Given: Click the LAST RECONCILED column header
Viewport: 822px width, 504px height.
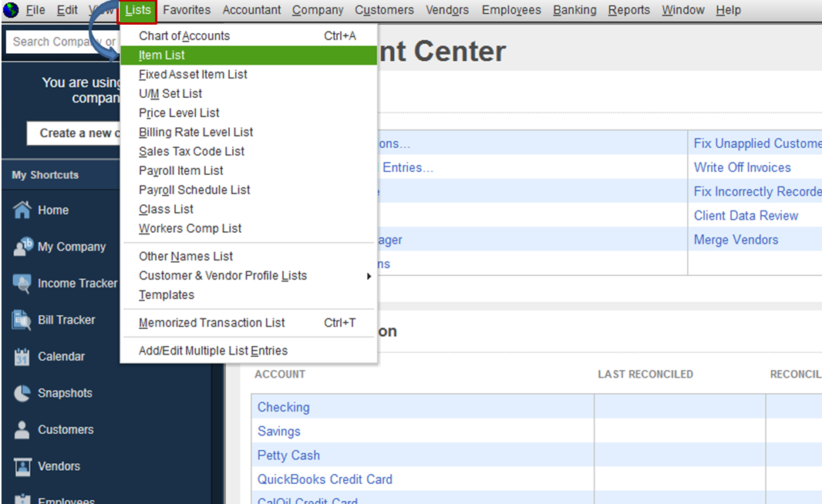Looking at the screenshot, I should coord(645,374).
